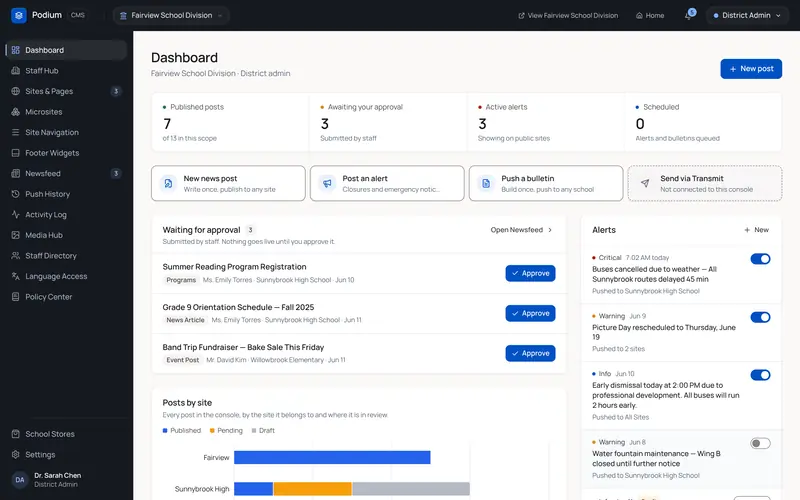This screenshot has width=800, height=500.
Task: Open notifications bell icon
Action: [x=689, y=15]
